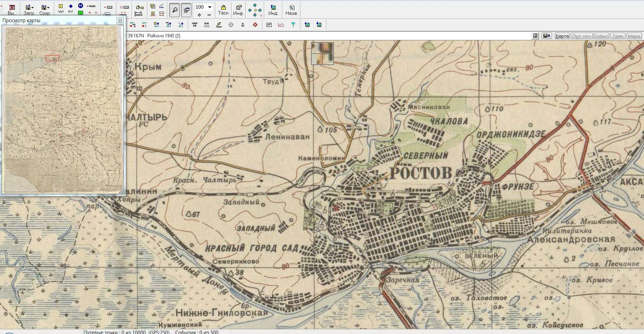644x334 pixels.
Task: Select the LINE drawing tool
Action: [162, 6]
